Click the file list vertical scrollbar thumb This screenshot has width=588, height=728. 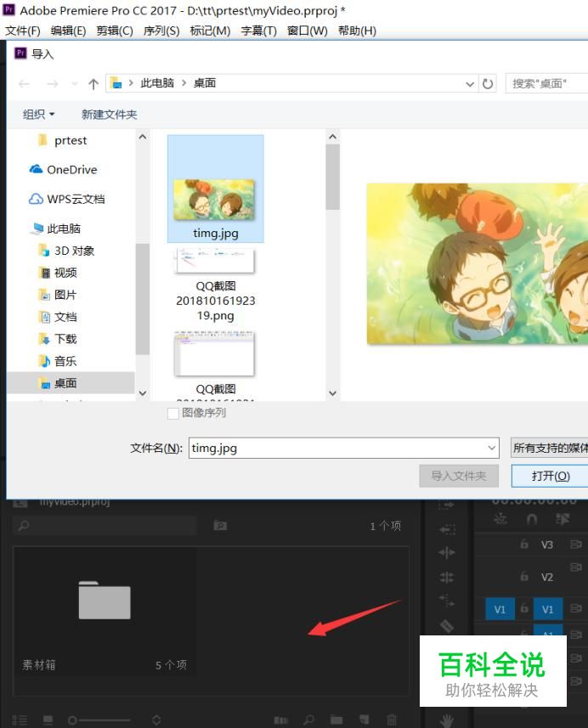(332, 178)
